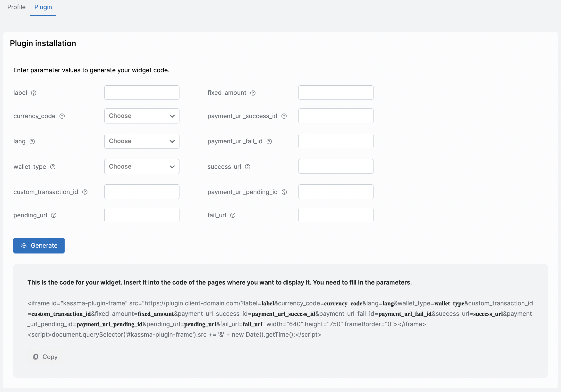Click into the fixed_amount input field
The height and width of the screenshot is (392, 561).
336,93
